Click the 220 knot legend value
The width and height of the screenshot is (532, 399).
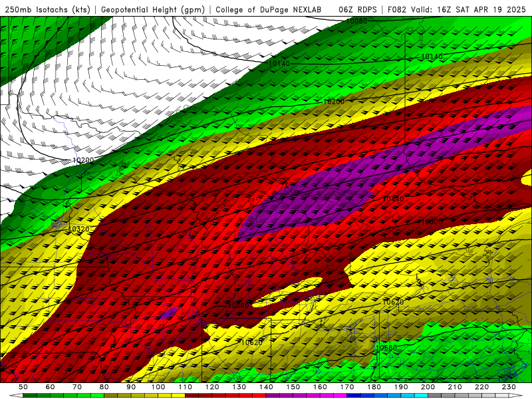click(481, 387)
